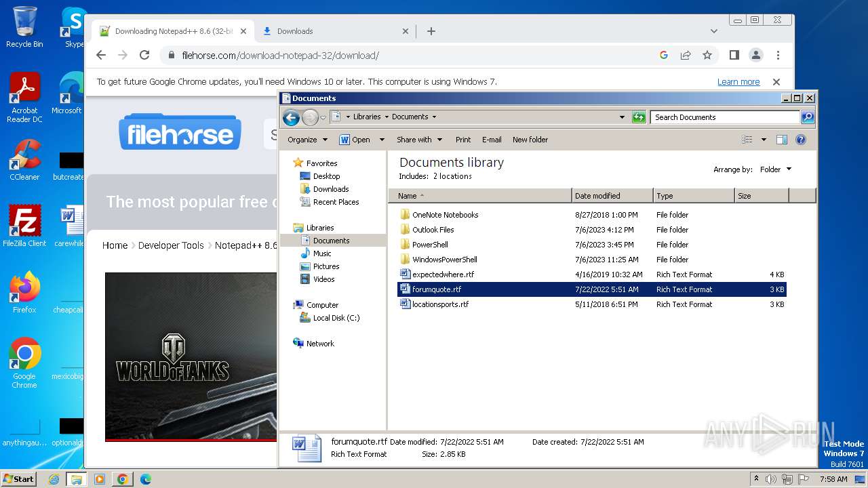Open Explorer help question mark icon
The image size is (868, 488).
click(x=800, y=140)
